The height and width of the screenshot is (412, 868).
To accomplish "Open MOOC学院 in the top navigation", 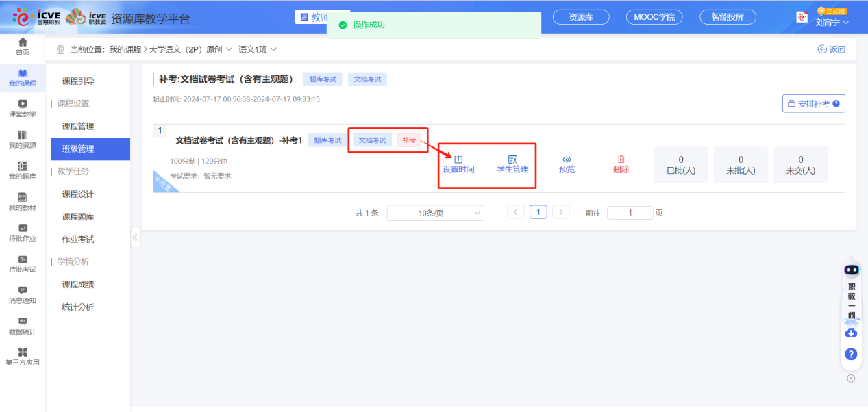I will 654,17.
